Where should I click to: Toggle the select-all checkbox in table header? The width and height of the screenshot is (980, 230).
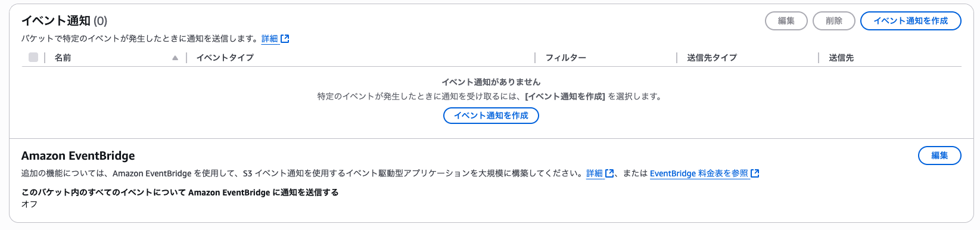(33, 57)
